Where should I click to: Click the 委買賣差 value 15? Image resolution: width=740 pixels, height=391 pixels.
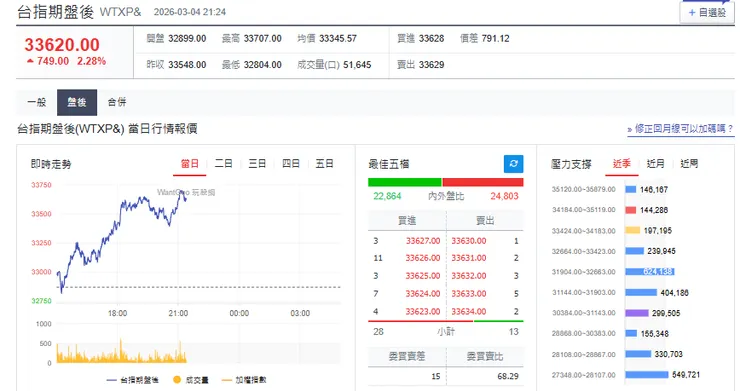click(436, 376)
